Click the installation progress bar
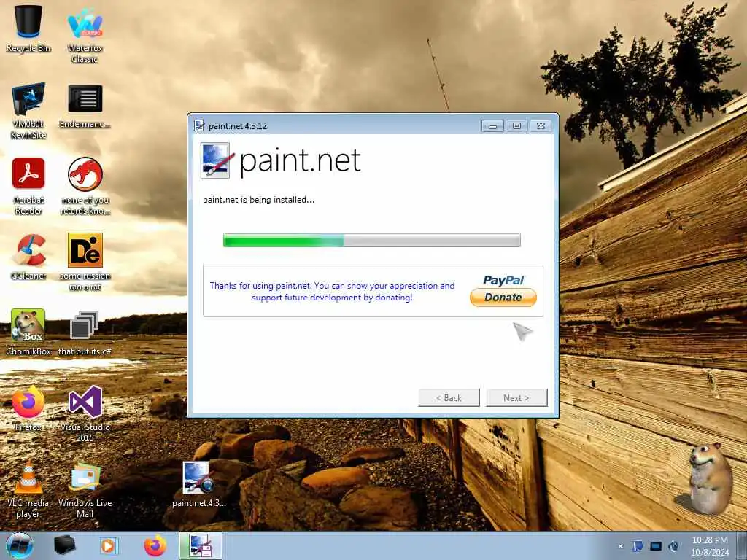Viewport: 747px width, 560px height. pos(371,240)
